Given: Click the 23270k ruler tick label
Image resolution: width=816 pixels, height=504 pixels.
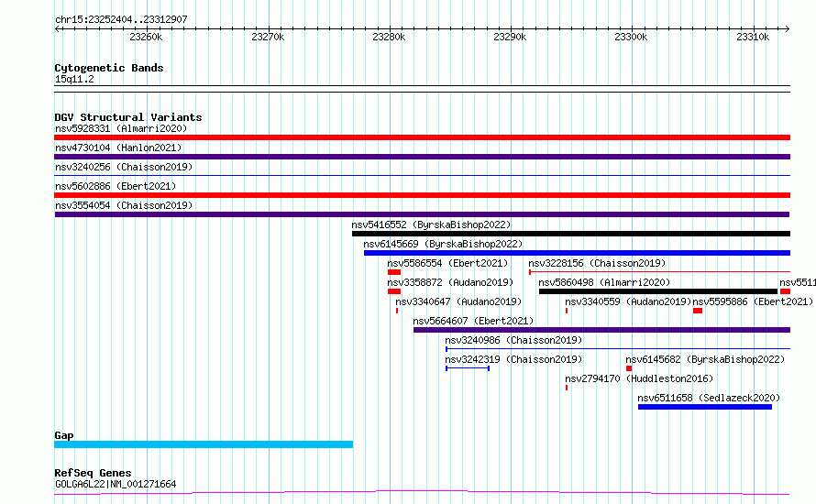Looking at the screenshot, I should [268, 37].
